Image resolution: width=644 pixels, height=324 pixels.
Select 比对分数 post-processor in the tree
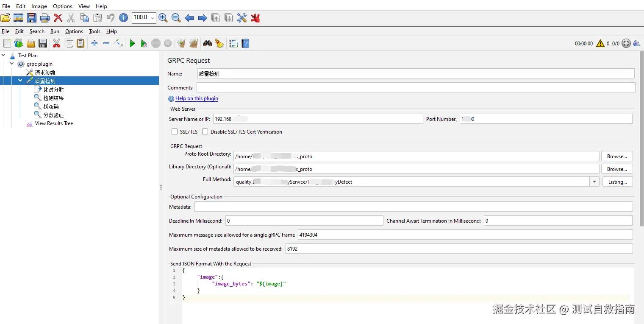click(x=53, y=89)
